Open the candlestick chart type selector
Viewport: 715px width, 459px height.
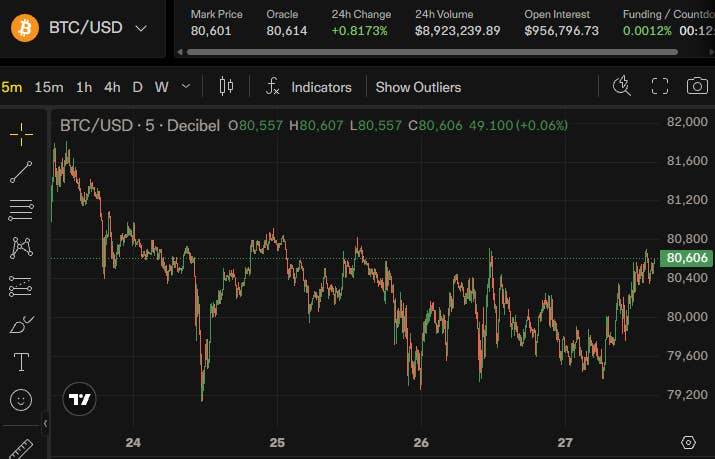pos(226,86)
